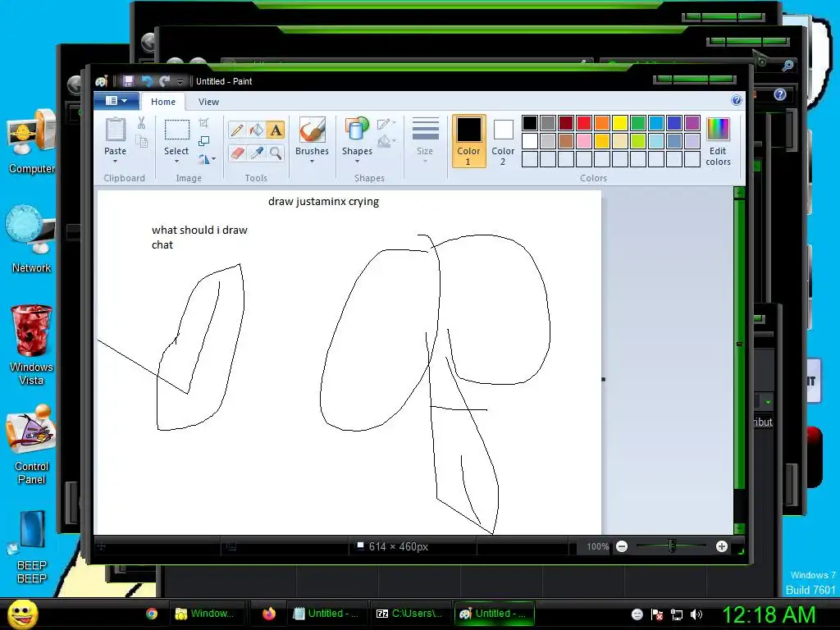Pick the black palette swatch
The height and width of the screenshot is (630, 840).
tap(530, 123)
